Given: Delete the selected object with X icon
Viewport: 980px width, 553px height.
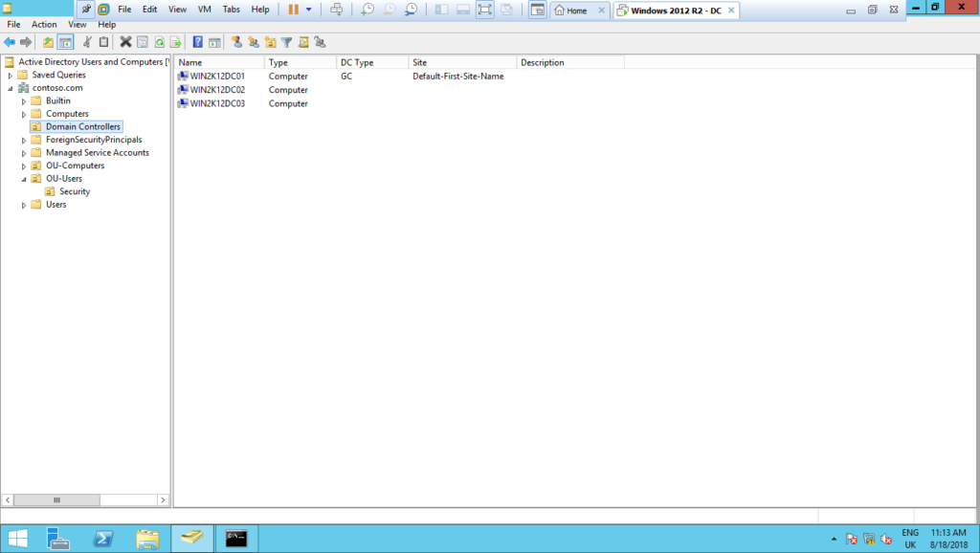Looking at the screenshot, I should click(125, 42).
